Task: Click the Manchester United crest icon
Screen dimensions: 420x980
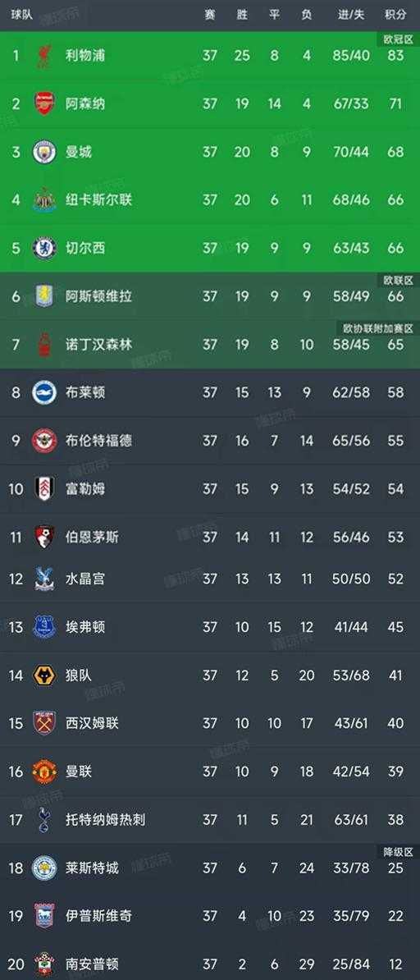Action: pyautogui.click(x=44, y=772)
